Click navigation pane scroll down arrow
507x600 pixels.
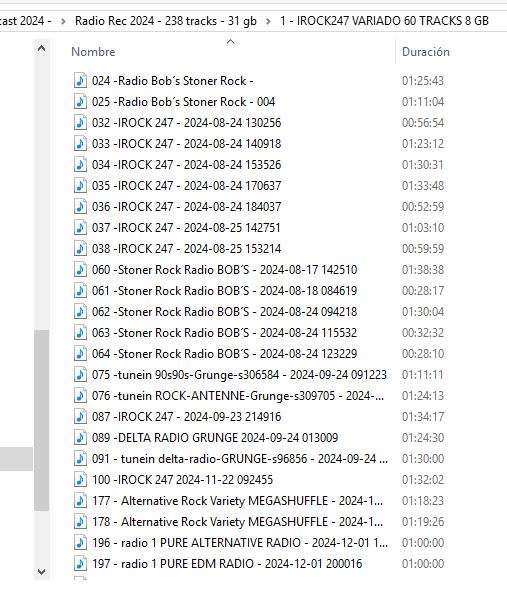coord(41,572)
